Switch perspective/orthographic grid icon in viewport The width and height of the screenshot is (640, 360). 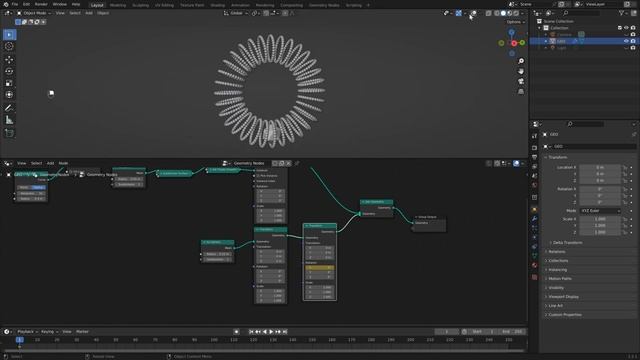coord(521,92)
